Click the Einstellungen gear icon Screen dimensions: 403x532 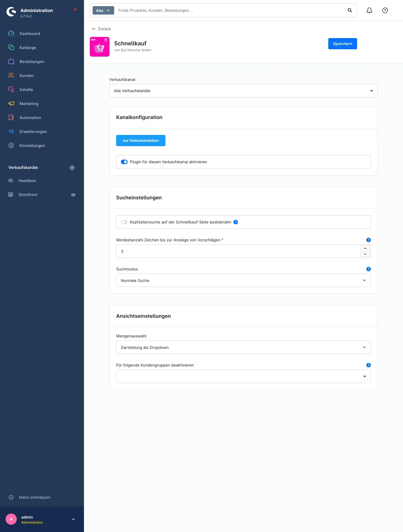[11, 146]
